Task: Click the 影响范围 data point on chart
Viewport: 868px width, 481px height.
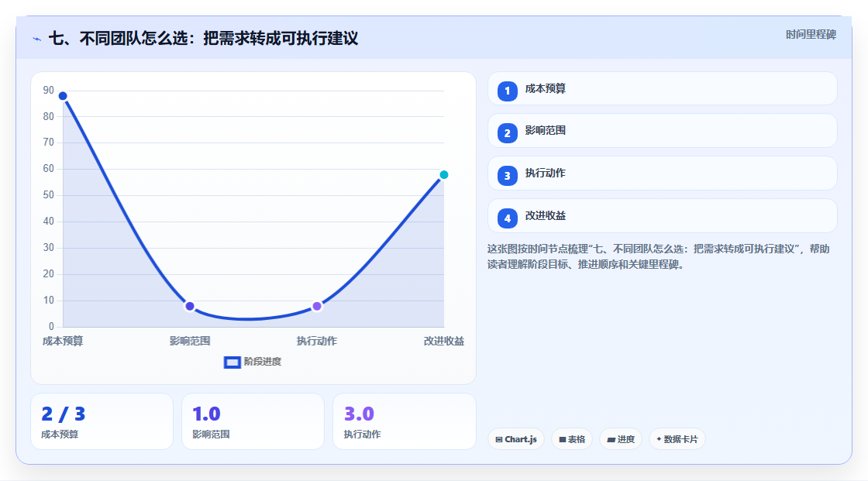Action: (x=190, y=306)
